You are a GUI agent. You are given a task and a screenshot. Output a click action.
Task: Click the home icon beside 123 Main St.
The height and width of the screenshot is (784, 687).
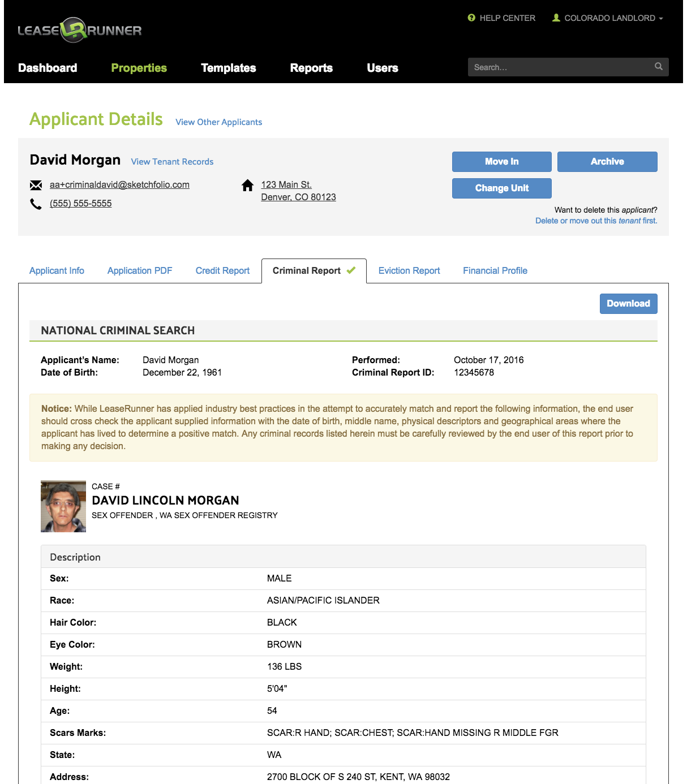pyautogui.click(x=247, y=185)
